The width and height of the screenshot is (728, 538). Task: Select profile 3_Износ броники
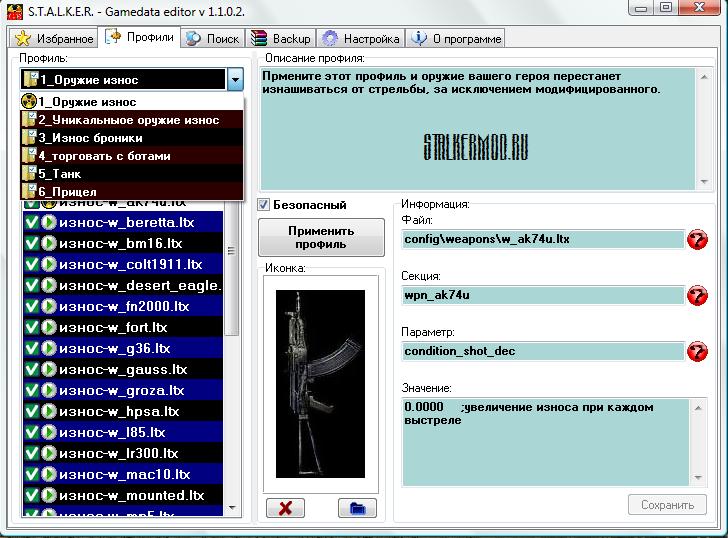click(132, 138)
